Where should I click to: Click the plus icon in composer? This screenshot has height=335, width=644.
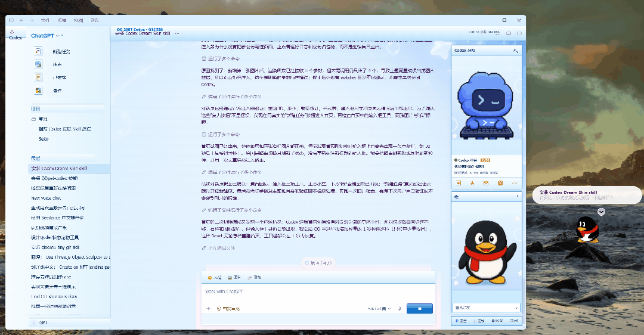pos(208,309)
